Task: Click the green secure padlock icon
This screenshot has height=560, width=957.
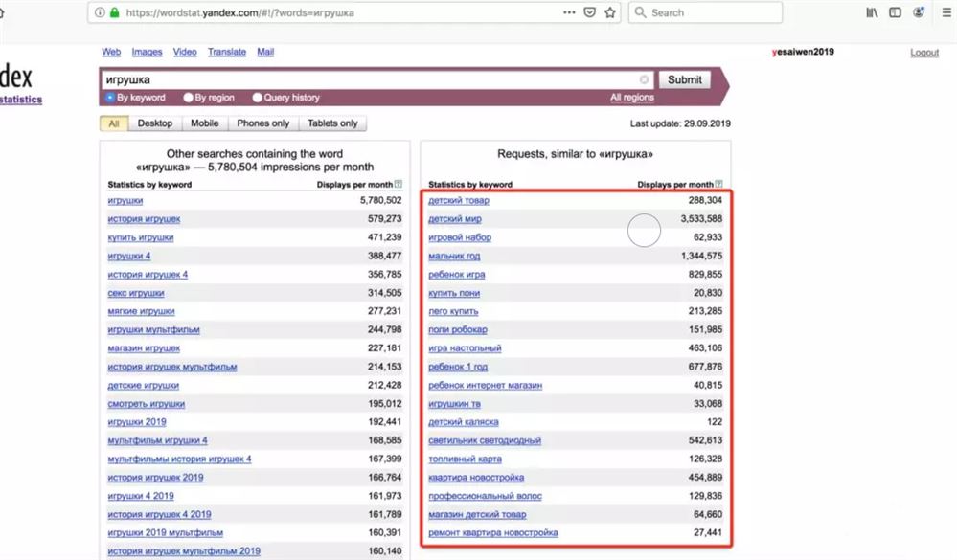Action: click(x=114, y=12)
